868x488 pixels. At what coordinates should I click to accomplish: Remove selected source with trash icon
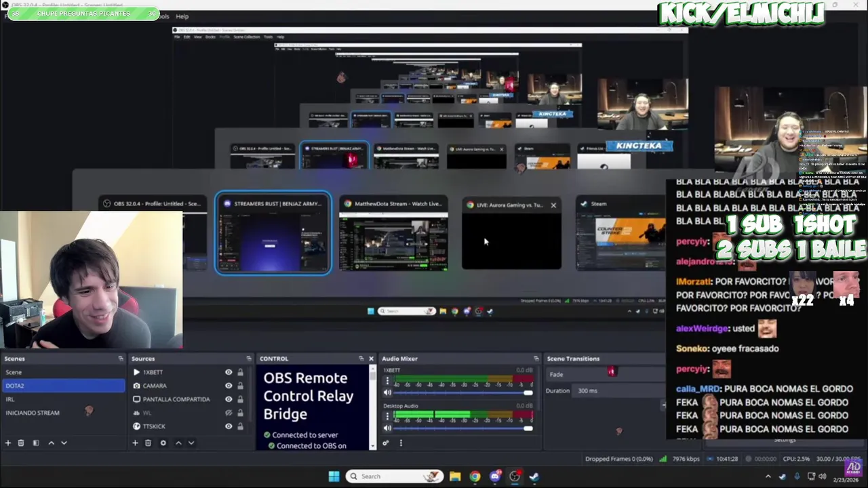point(148,443)
